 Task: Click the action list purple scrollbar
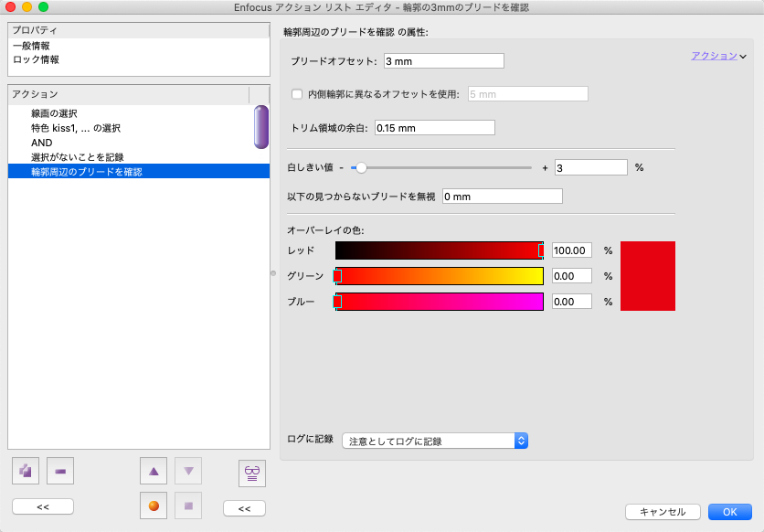point(260,127)
